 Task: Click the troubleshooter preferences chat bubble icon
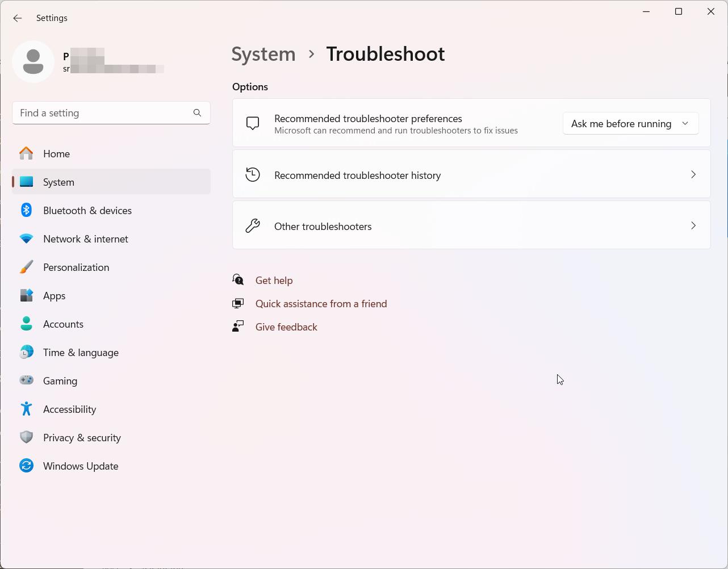pyautogui.click(x=253, y=123)
